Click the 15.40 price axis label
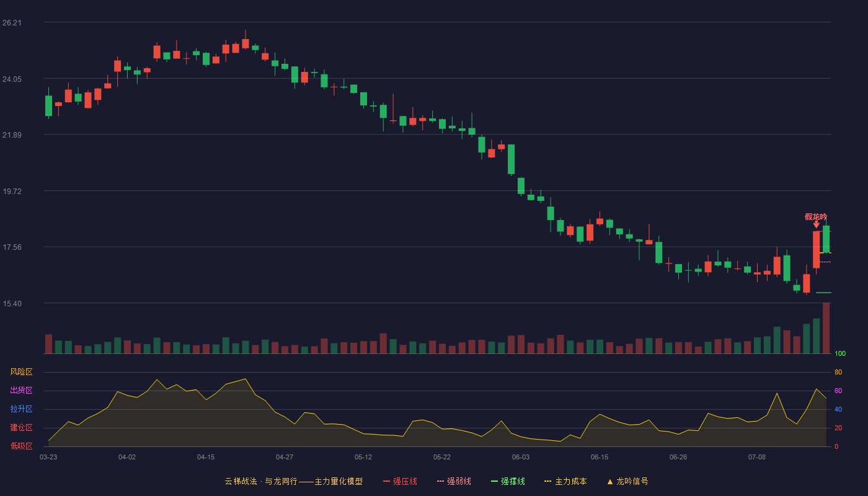Viewport: 868px width, 496px height. click(12, 304)
